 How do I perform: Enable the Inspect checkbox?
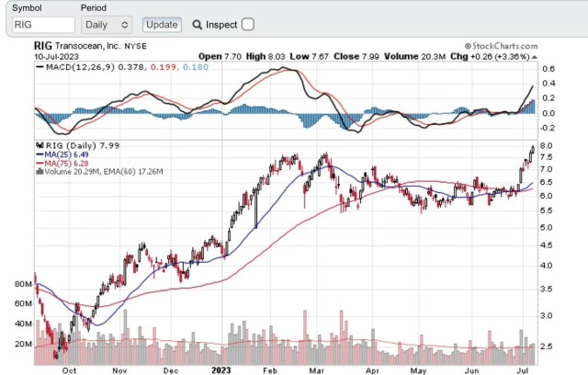(x=247, y=25)
